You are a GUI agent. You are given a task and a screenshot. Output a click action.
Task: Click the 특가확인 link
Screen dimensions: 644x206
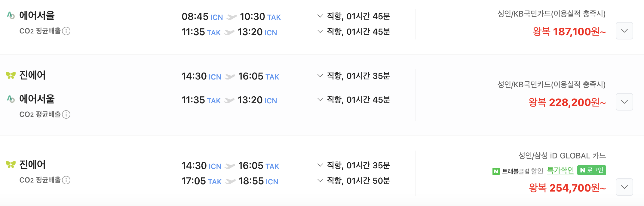coord(560,170)
